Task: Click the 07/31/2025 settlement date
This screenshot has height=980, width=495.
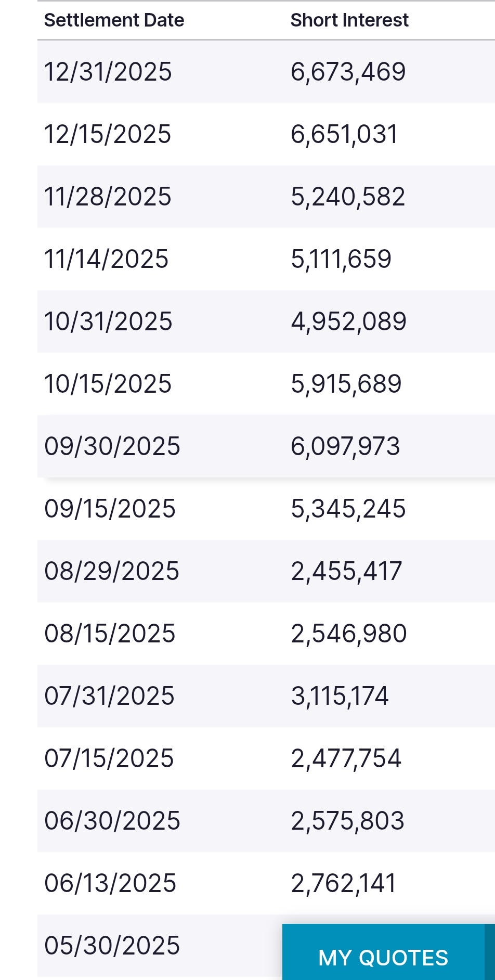Action: [x=109, y=696]
